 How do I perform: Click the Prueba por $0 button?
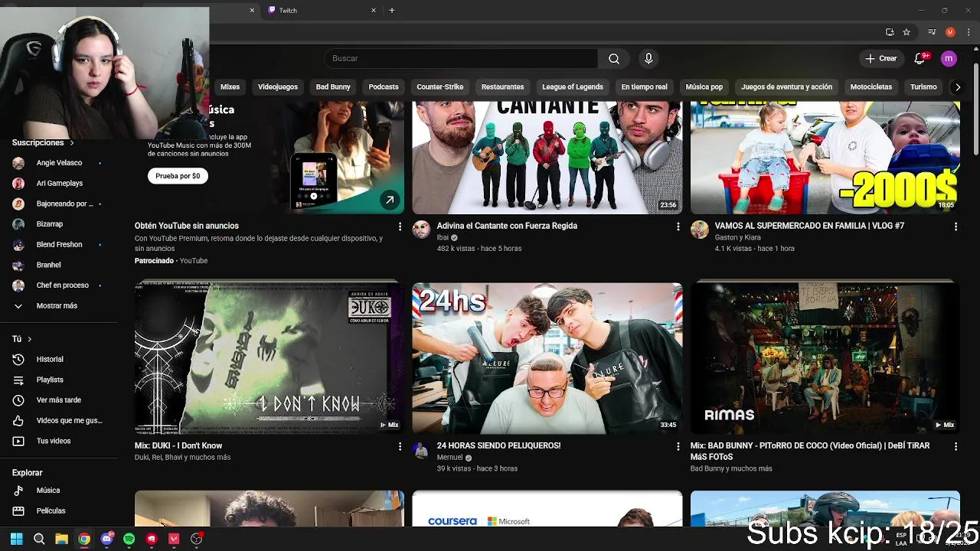pyautogui.click(x=178, y=176)
